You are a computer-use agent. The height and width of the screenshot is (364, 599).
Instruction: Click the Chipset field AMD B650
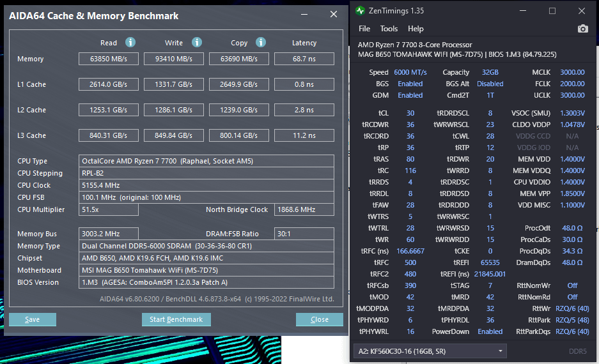tap(206, 258)
